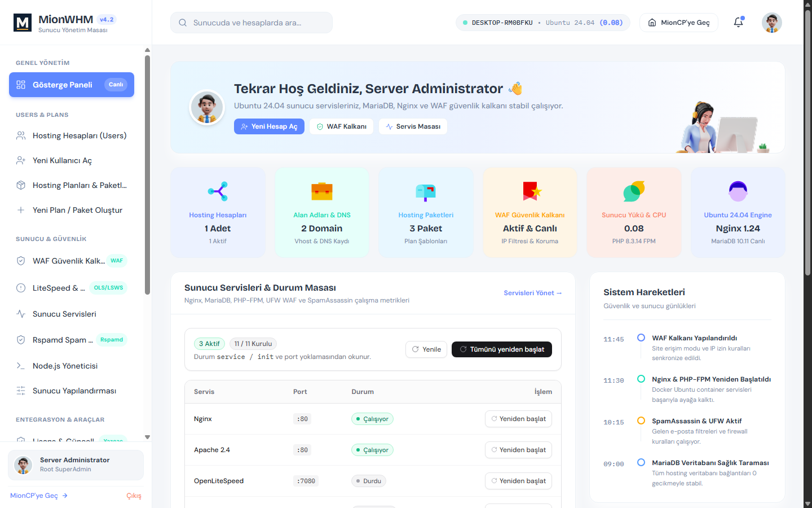Click the Server Administrator profile card in sidebar

click(x=76, y=465)
